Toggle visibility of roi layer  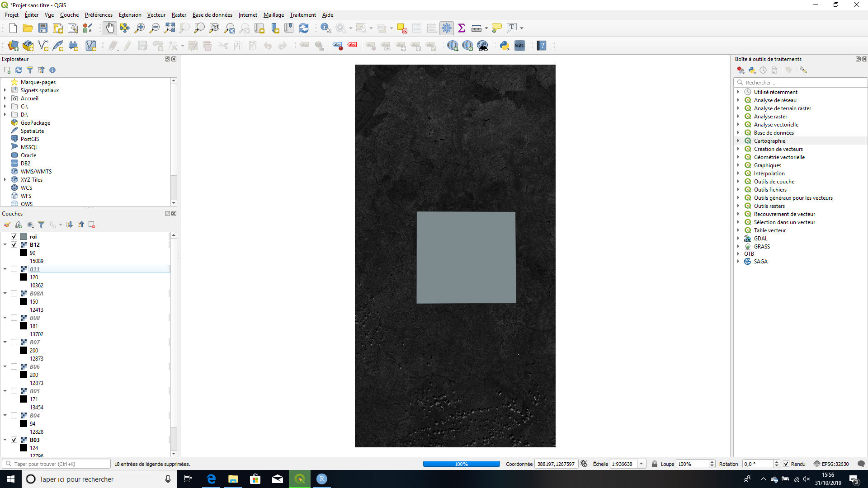point(14,237)
